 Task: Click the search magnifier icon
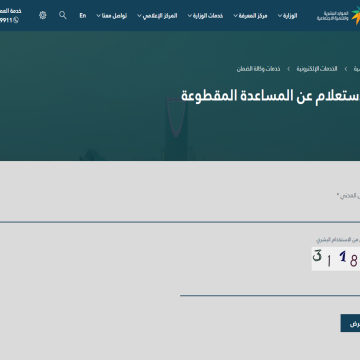point(63,15)
